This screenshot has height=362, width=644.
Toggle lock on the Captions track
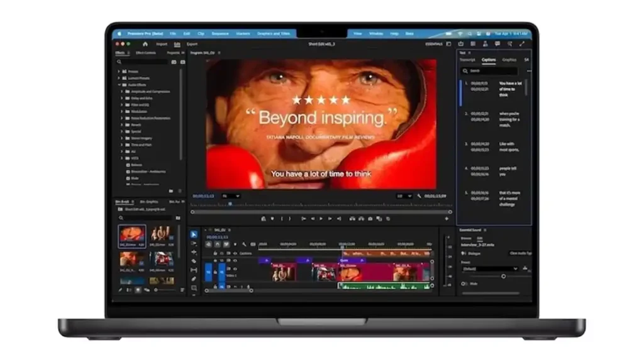click(x=215, y=253)
